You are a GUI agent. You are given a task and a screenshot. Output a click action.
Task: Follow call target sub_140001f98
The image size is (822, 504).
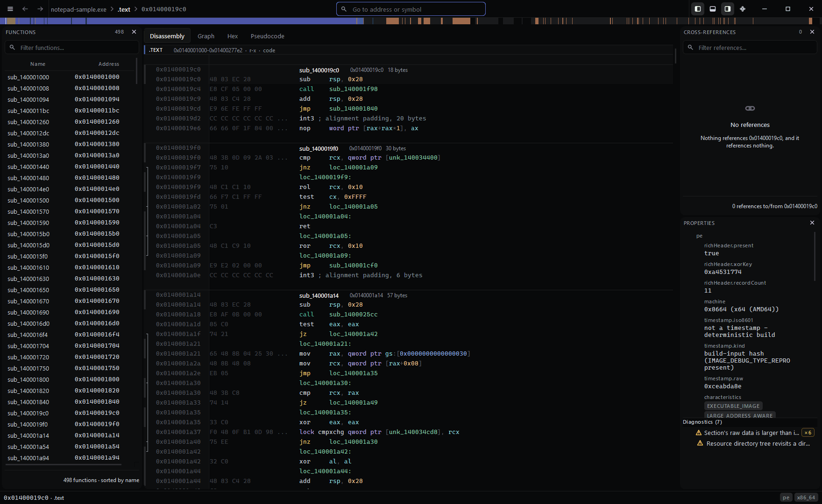(354, 89)
